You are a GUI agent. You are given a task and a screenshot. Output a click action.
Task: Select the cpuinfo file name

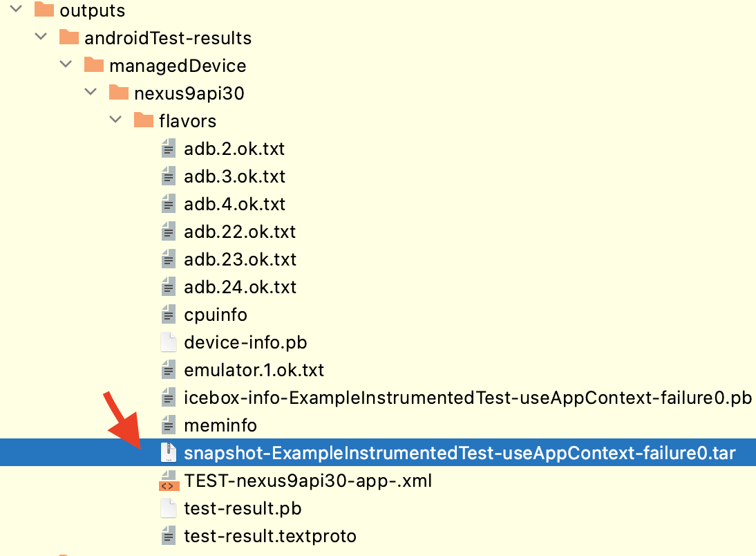(216, 315)
